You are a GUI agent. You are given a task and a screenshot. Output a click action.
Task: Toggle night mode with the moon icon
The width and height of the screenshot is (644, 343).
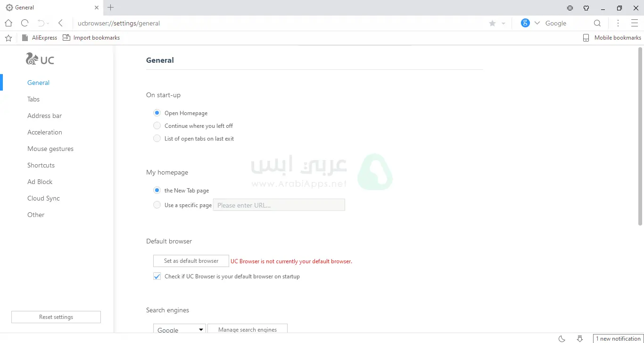tap(562, 339)
